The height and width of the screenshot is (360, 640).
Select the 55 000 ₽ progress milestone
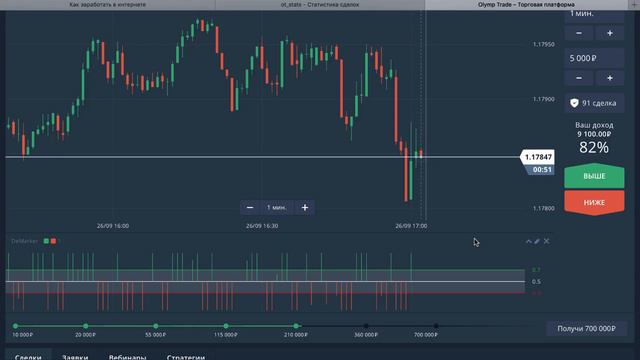coord(156,326)
